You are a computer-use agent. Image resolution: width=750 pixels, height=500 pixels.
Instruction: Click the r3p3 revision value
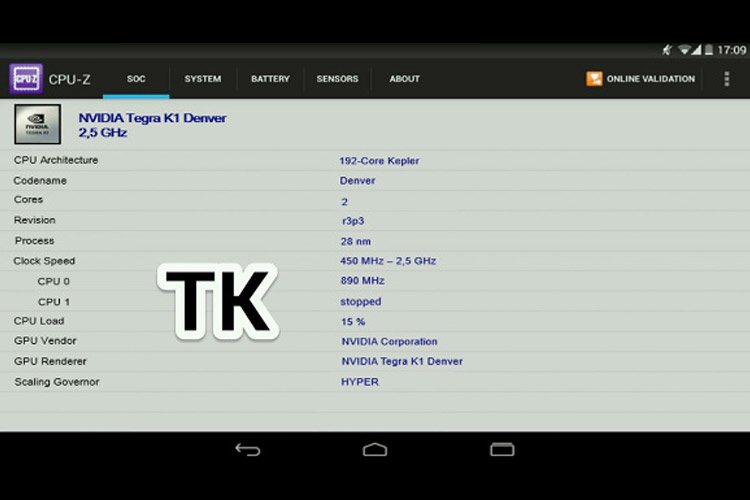point(353,221)
